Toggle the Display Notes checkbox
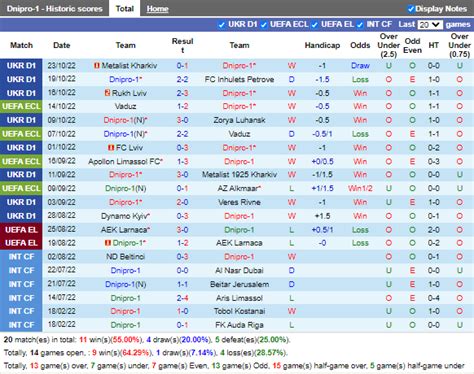474x374 pixels. 411,9
